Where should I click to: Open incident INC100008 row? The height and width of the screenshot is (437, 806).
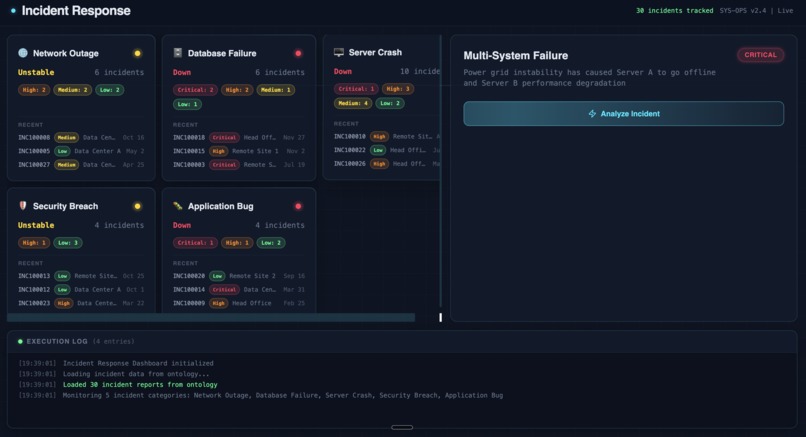point(81,138)
